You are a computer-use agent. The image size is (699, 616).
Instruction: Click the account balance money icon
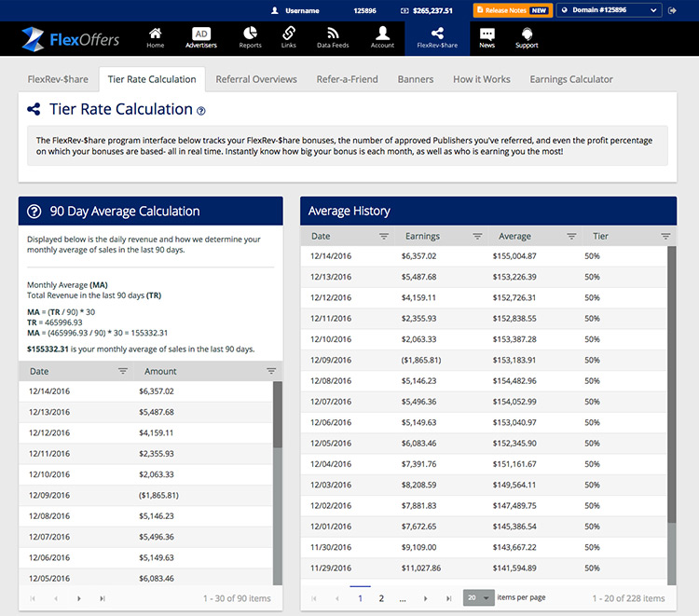click(x=404, y=10)
